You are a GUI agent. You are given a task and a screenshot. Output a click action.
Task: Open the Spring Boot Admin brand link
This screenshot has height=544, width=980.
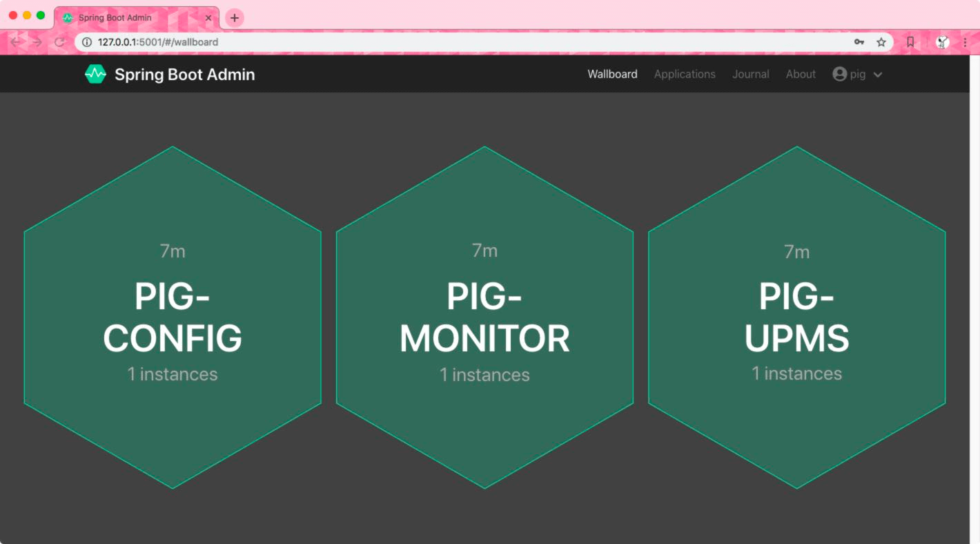170,74
